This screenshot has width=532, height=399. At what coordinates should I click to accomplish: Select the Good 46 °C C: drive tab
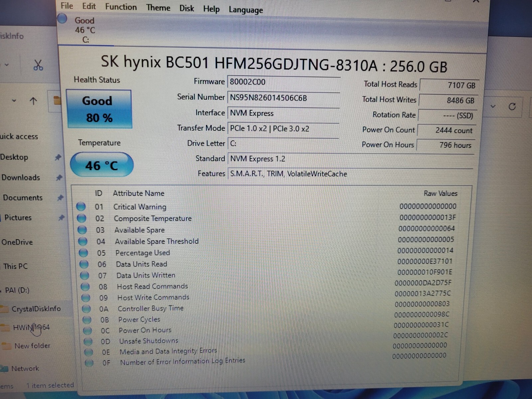[x=85, y=30]
